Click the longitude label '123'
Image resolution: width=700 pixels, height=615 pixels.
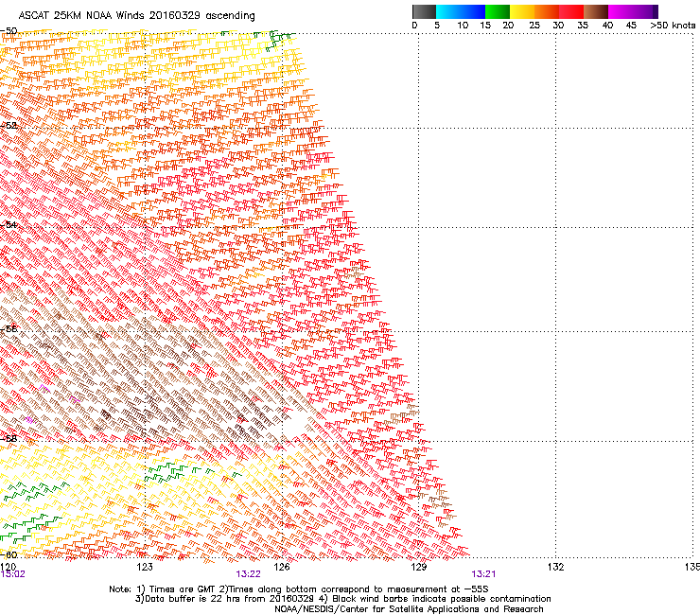tap(145, 567)
